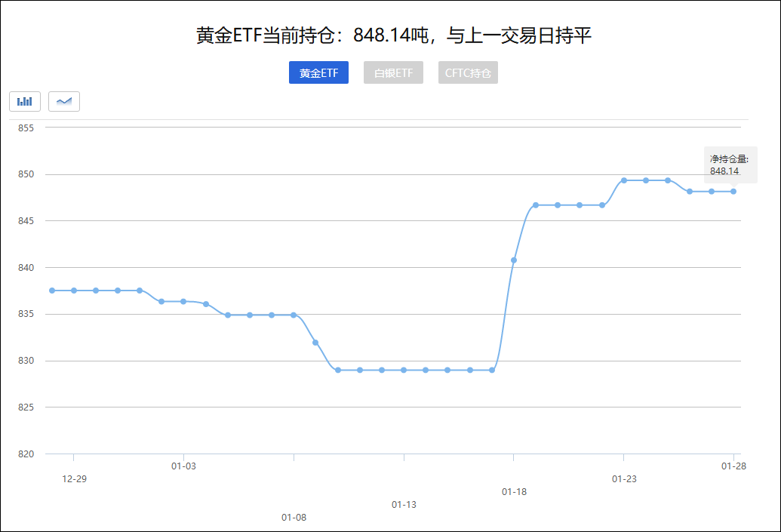This screenshot has height=532, width=781.
Task: Click data point above the 01-03 tick
Action: 183,302
